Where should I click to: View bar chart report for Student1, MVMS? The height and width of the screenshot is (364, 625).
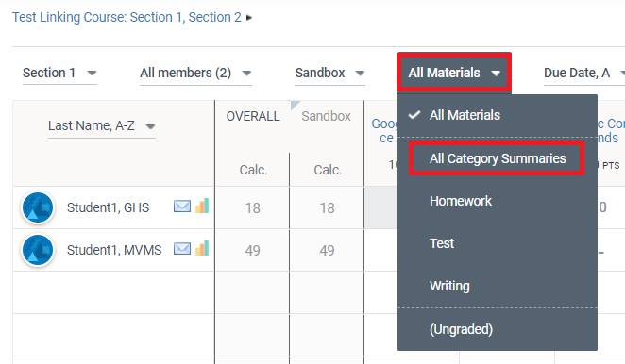coord(202,248)
